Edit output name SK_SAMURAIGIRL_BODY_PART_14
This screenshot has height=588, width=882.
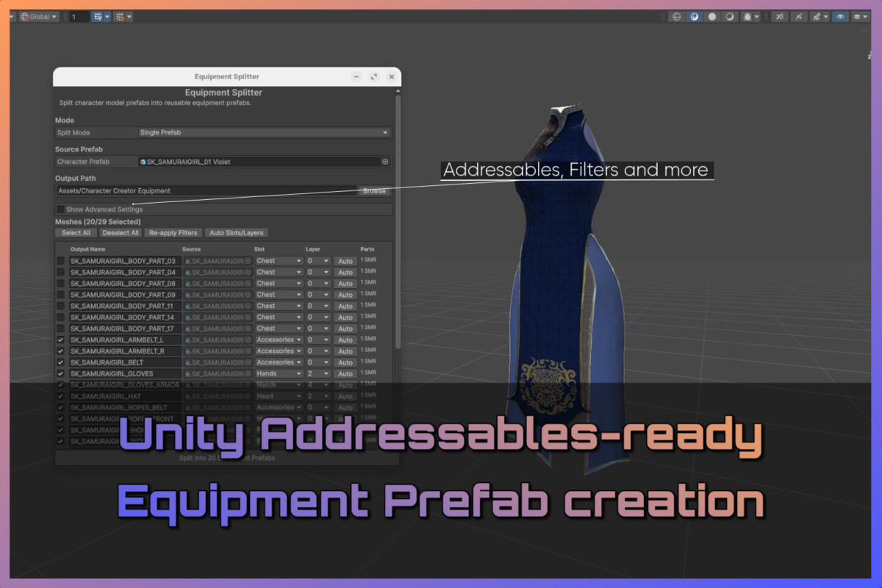(x=125, y=318)
